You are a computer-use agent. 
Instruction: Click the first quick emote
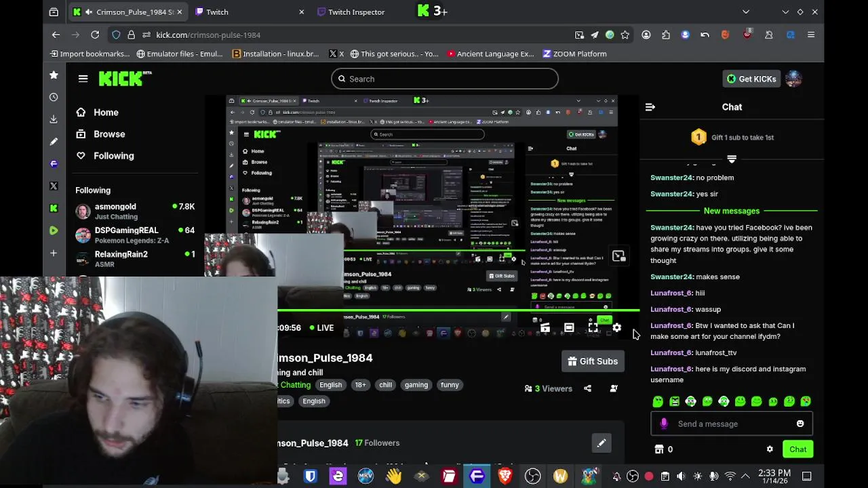(658, 401)
